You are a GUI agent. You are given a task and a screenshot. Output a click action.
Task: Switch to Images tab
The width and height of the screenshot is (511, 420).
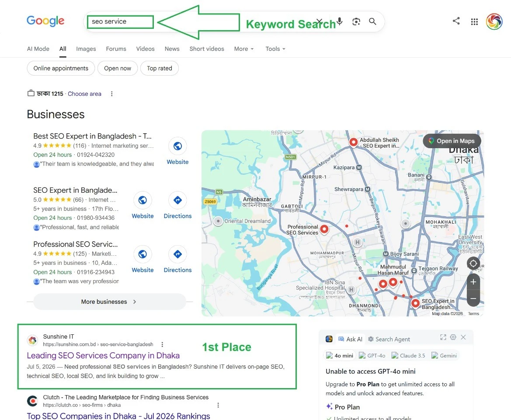click(x=86, y=49)
